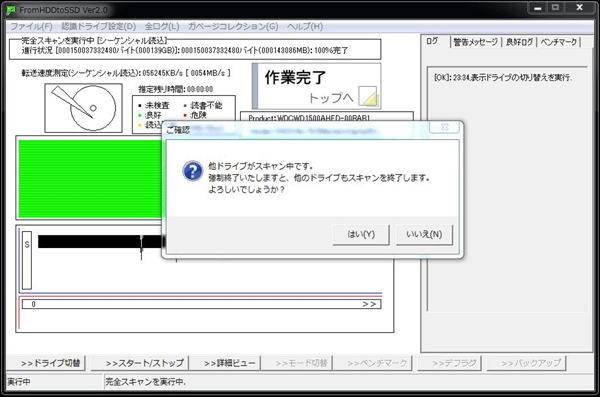The image size is (600, 397).
Task: Click いいえ(N) in the confirmation dialog
Action: 424,234
